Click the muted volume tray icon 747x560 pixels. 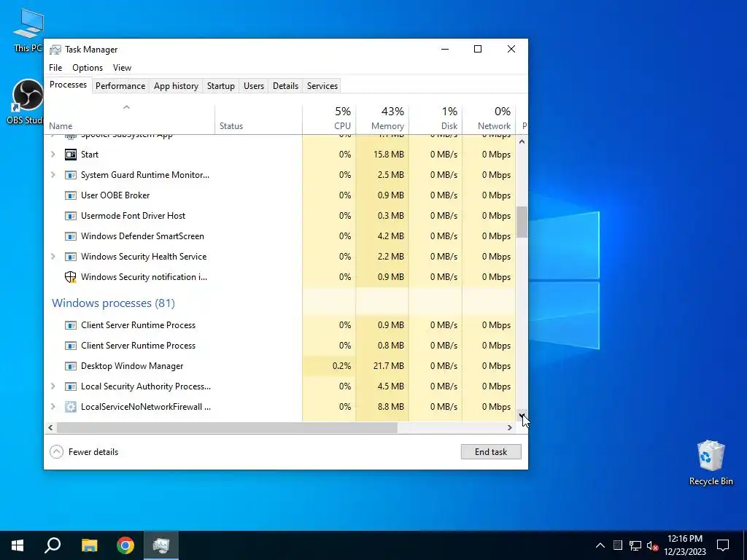652,545
